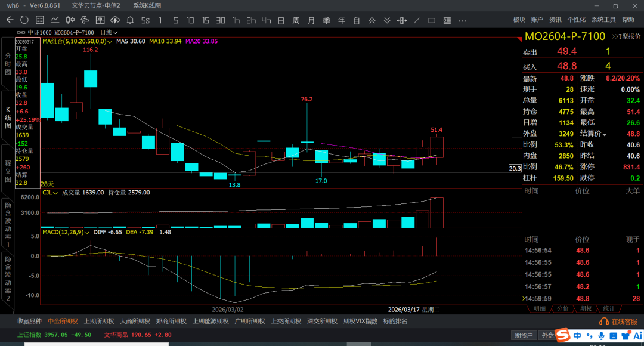Select the line drawing tool icon
The width and height of the screenshot is (644, 346).
click(417, 20)
